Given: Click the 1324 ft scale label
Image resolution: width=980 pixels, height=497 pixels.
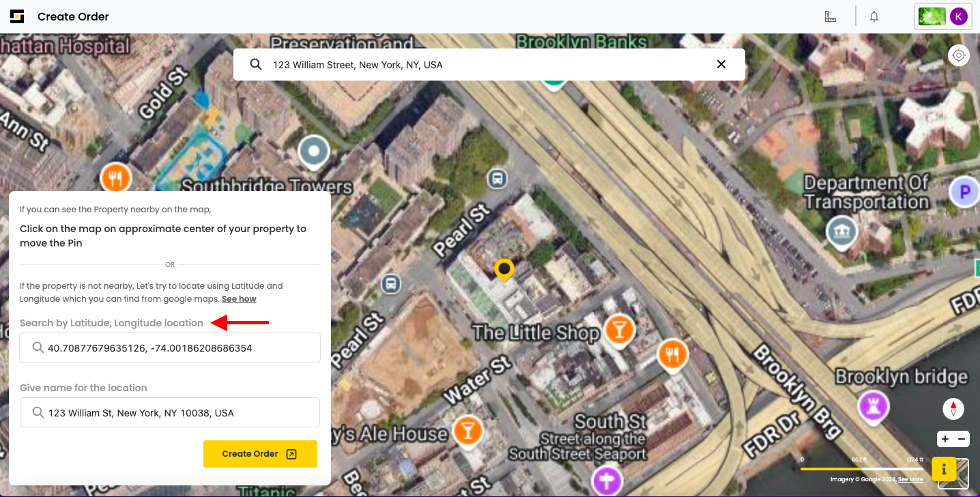Looking at the screenshot, I should coord(914,460).
